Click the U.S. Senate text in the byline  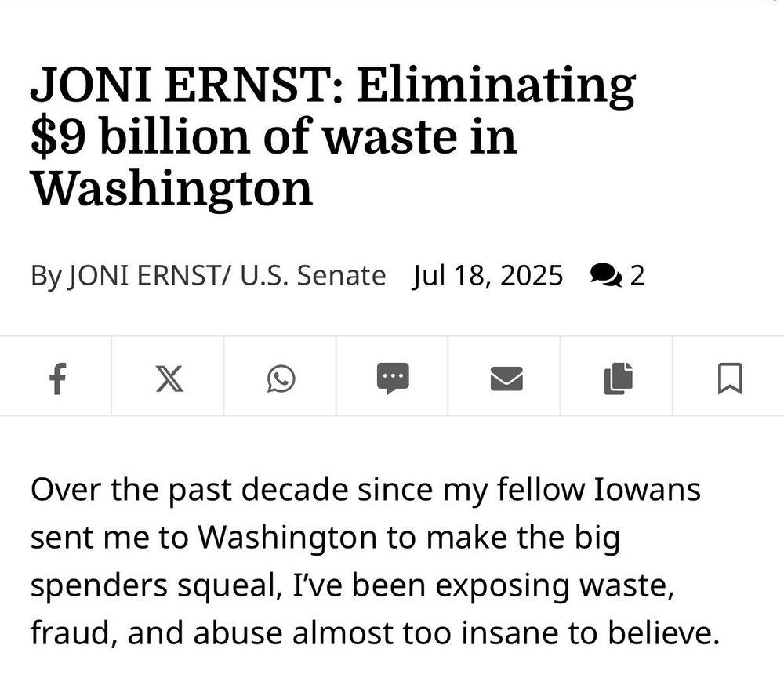(x=313, y=276)
